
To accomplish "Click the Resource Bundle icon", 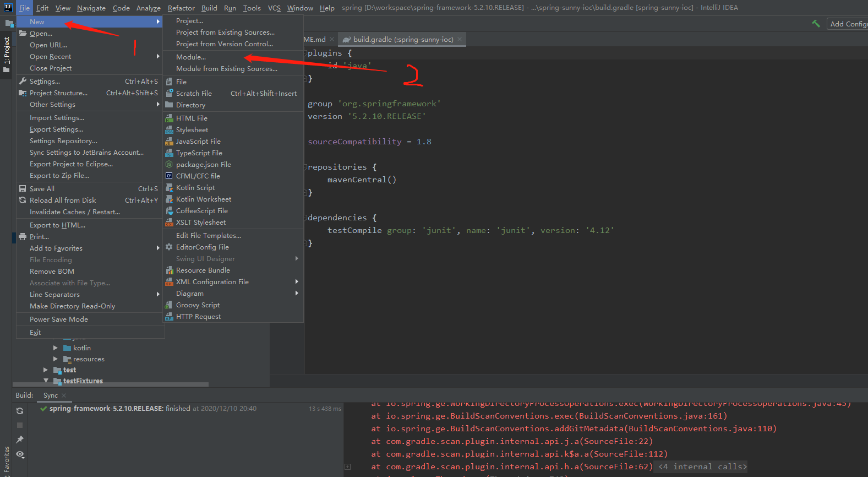I will (169, 270).
